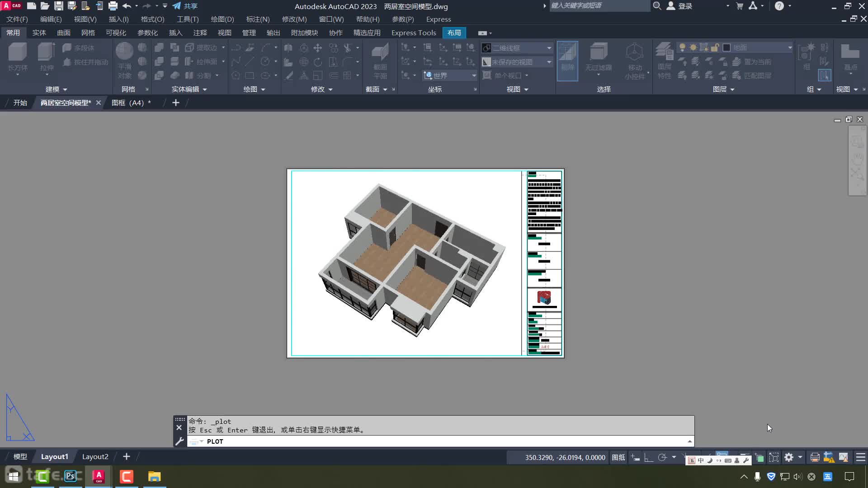The width and height of the screenshot is (868, 488).
Task: Toggle the layer freeze sun icon
Action: (693, 47)
